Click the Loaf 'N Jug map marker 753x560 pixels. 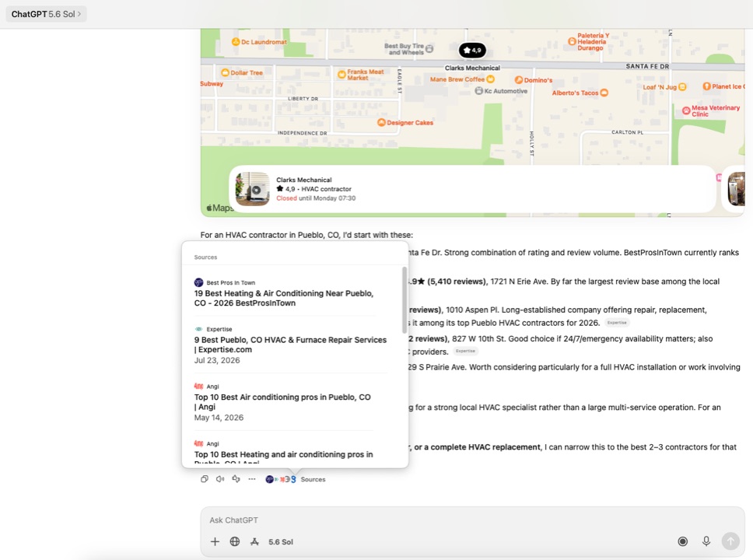[682, 87]
